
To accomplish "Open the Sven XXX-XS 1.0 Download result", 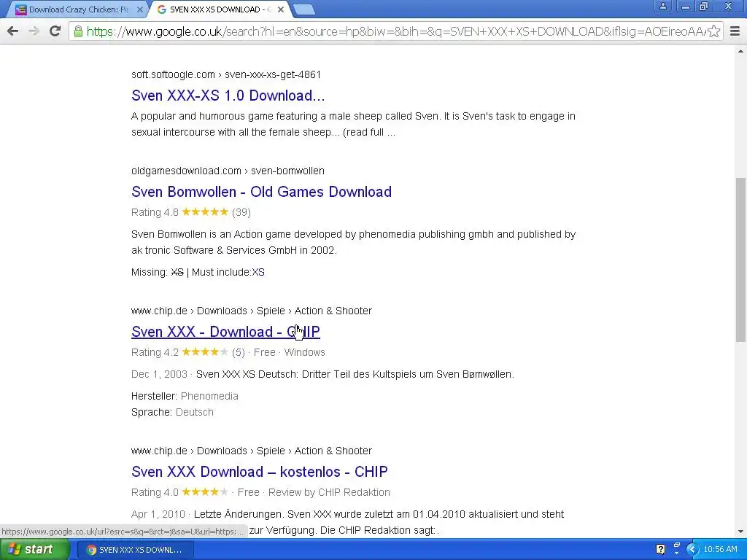I will point(228,96).
